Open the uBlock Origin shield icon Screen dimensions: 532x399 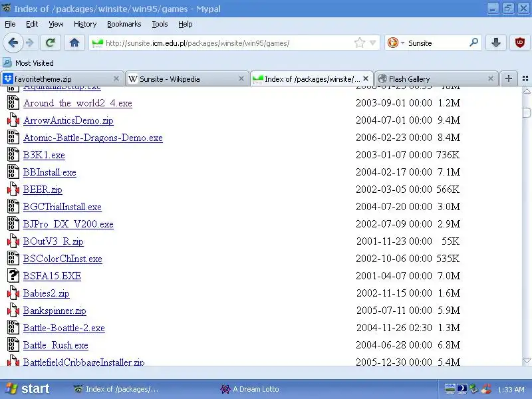(519, 43)
